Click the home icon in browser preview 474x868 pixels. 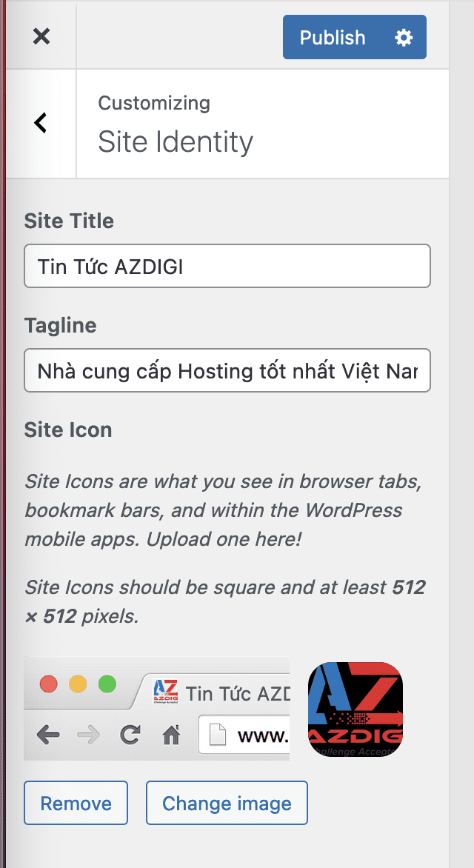pyautogui.click(x=172, y=735)
